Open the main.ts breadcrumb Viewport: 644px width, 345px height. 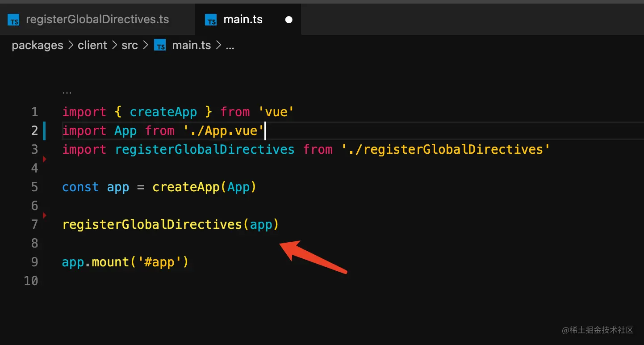tap(191, 46)
